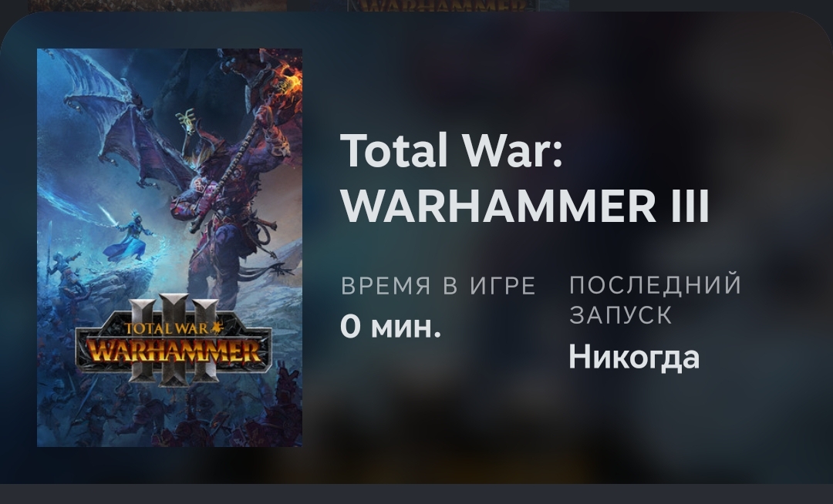Click the Total War WARHAMMER logo on cover
This screenshot has width=833, height=504.
(174, 340)
